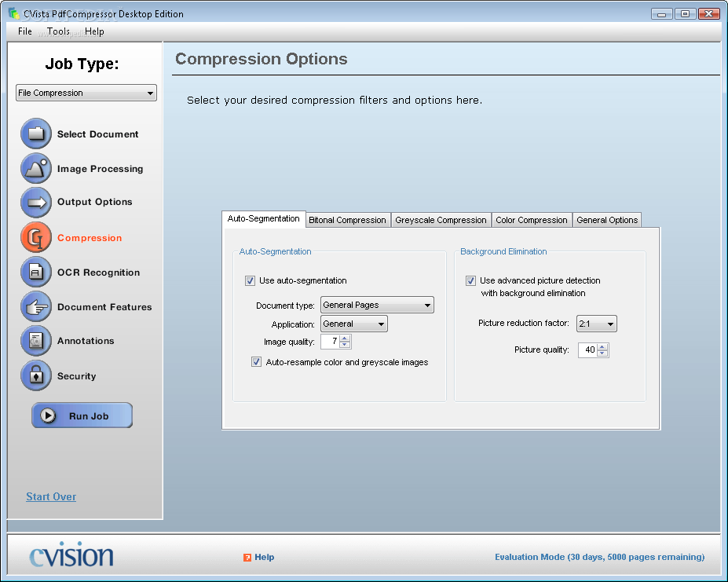Go to Image Processing step
Screen dimensions: 728x582
[x=100, y=169]
